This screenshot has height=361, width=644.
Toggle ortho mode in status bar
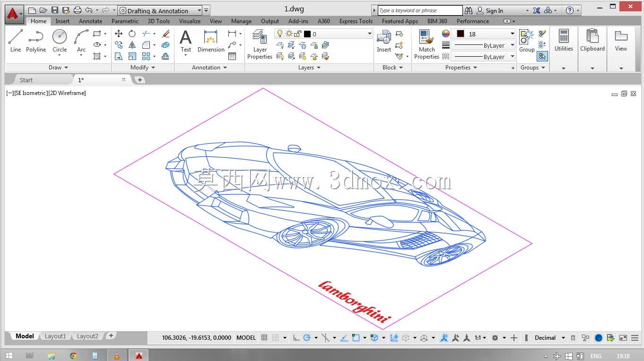[x=296, y=337]
